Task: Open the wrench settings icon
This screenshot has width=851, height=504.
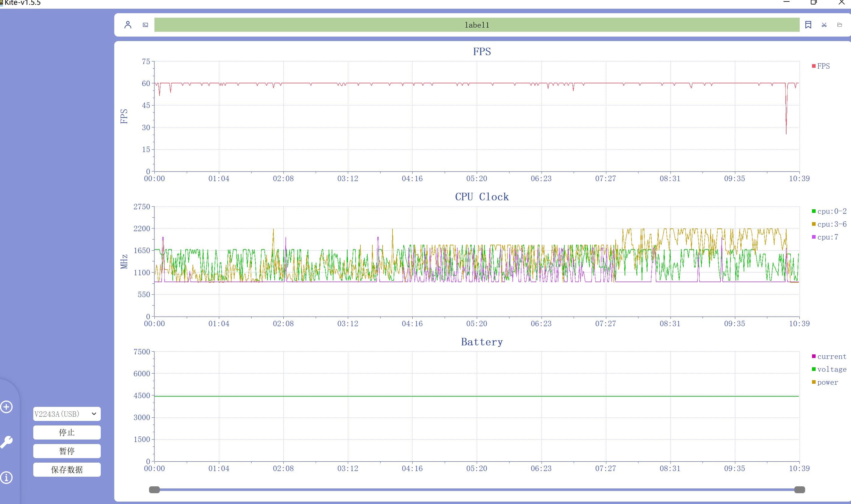Action: coord(7,442)
